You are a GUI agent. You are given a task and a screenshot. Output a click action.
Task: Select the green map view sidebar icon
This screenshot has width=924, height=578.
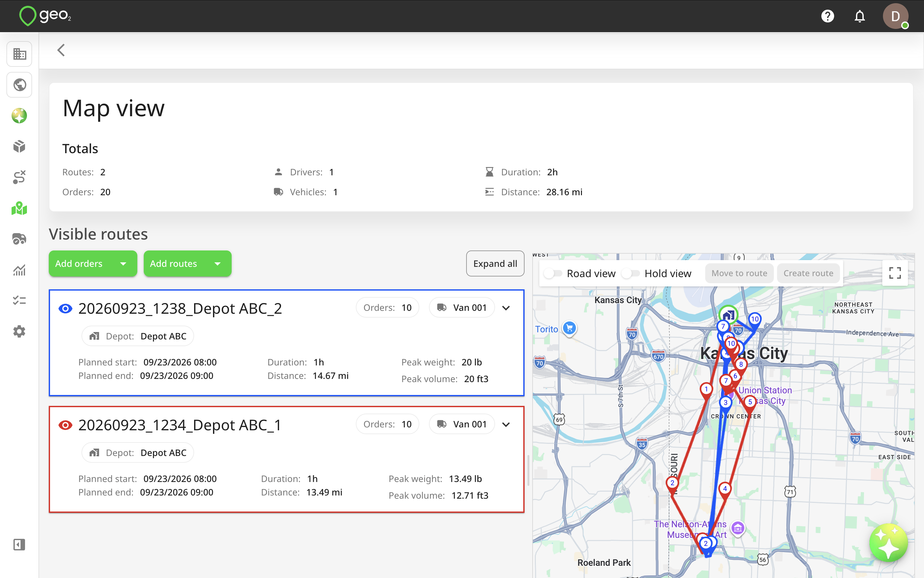click(20, 208)
